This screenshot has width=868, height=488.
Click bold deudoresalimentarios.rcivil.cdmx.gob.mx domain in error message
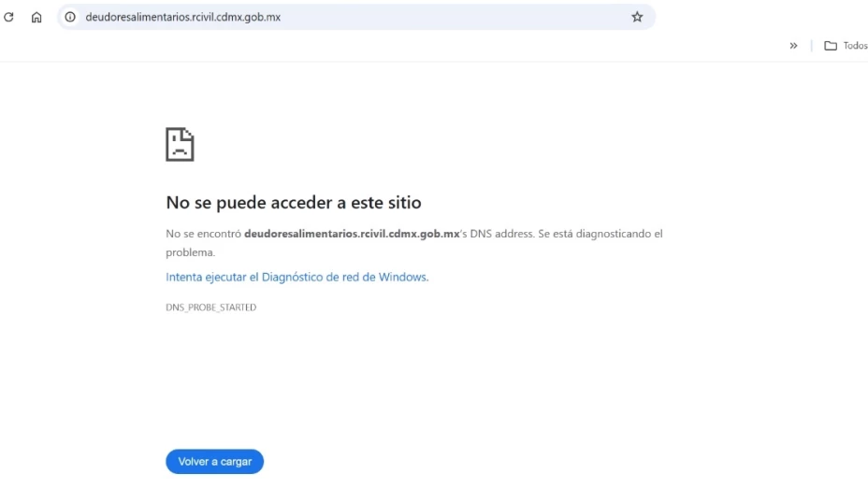pyautogui.click(x=352, y=234)
